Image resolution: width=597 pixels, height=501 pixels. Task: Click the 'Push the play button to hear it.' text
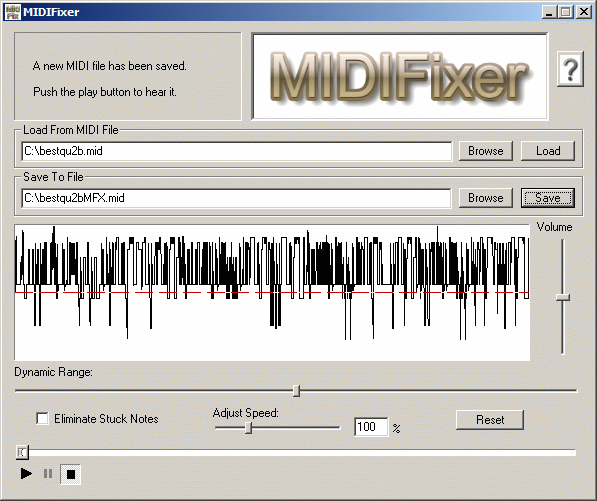point(105,92)
